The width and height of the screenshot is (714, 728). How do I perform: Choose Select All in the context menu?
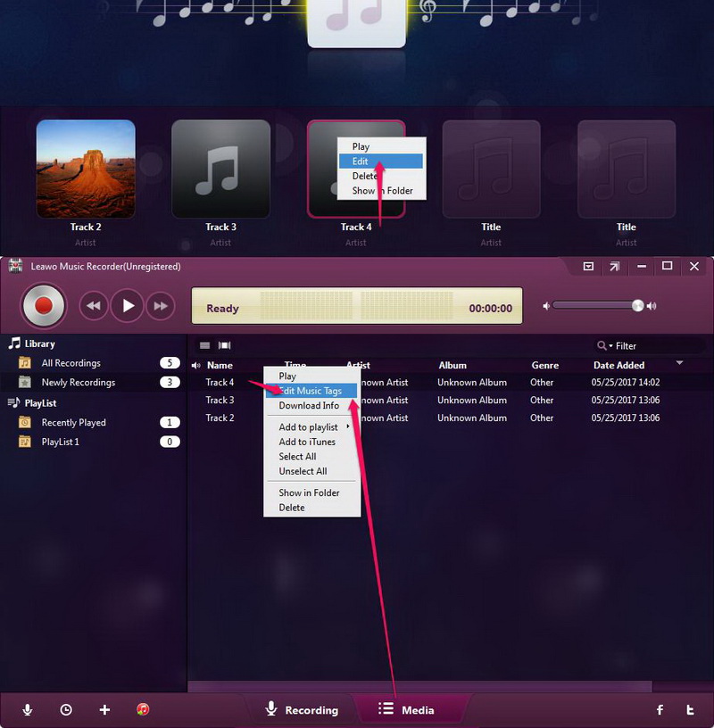(311, 457)
